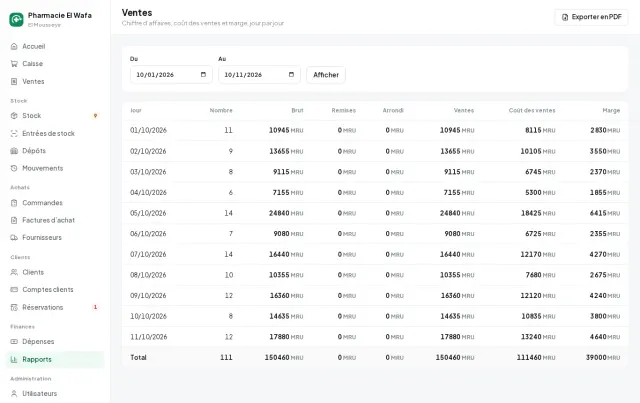The image size is (640, 403).
Task: Click the Nombre column header
Action: [221, 110]
